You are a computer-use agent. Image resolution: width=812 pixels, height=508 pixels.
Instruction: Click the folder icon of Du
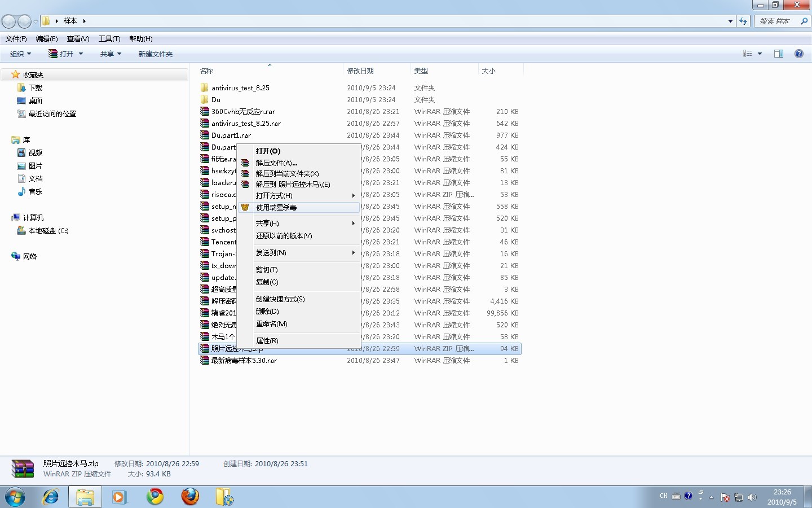tap(205, 100)
